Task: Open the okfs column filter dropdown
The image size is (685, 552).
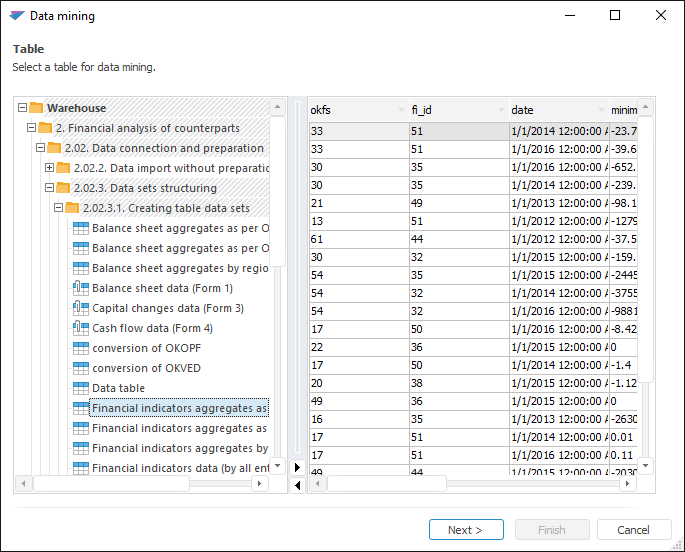Action: click(401, 110)
